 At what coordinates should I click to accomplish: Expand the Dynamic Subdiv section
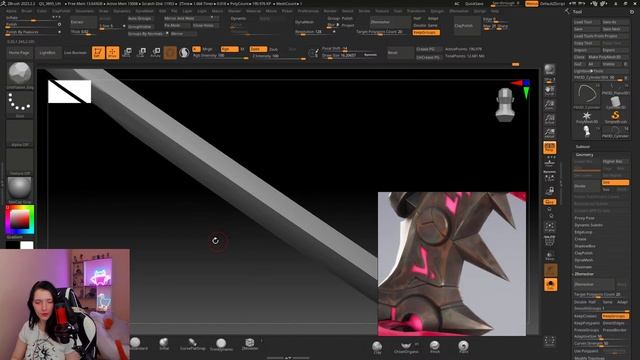588,225
